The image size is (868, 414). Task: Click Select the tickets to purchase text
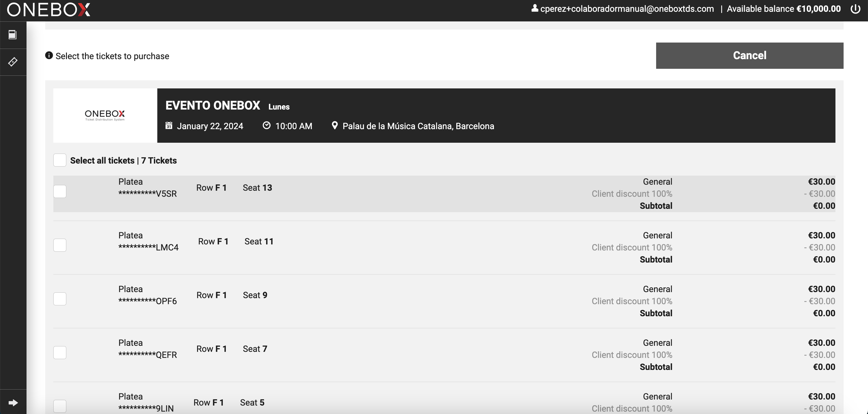[x=112, y=56]
